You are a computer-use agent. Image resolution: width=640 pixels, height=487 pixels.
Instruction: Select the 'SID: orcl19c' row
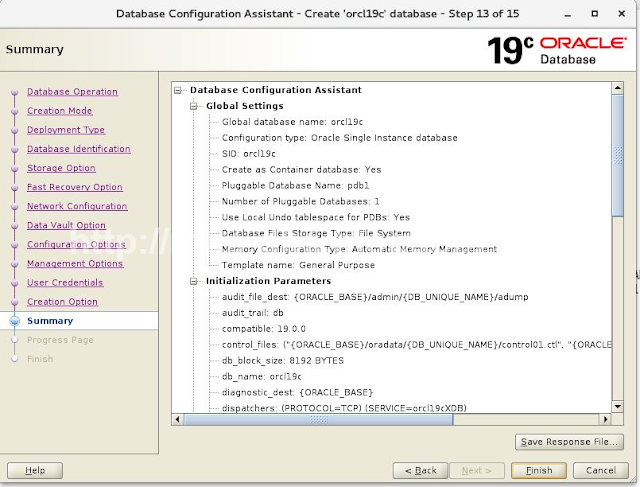point(249,154)
